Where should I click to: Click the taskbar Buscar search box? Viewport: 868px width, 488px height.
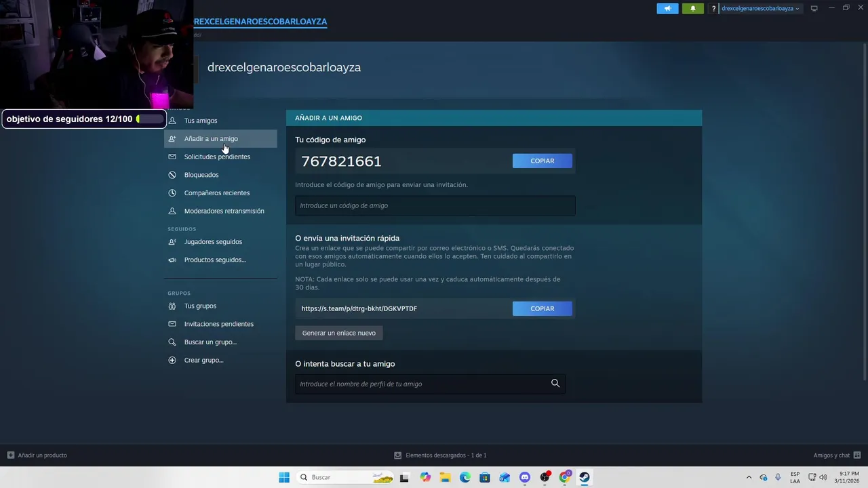pyautogui.click(x=346, y=477)
